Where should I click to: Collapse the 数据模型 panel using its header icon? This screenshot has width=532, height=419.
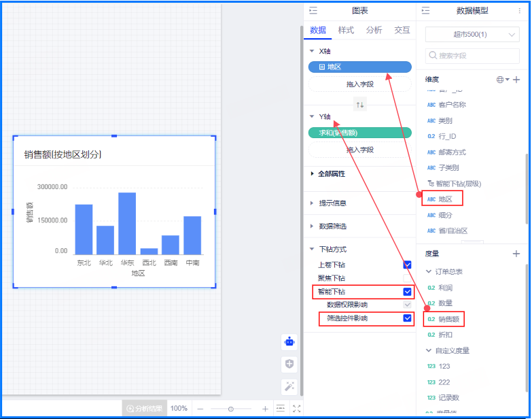[x=425, y=11]
